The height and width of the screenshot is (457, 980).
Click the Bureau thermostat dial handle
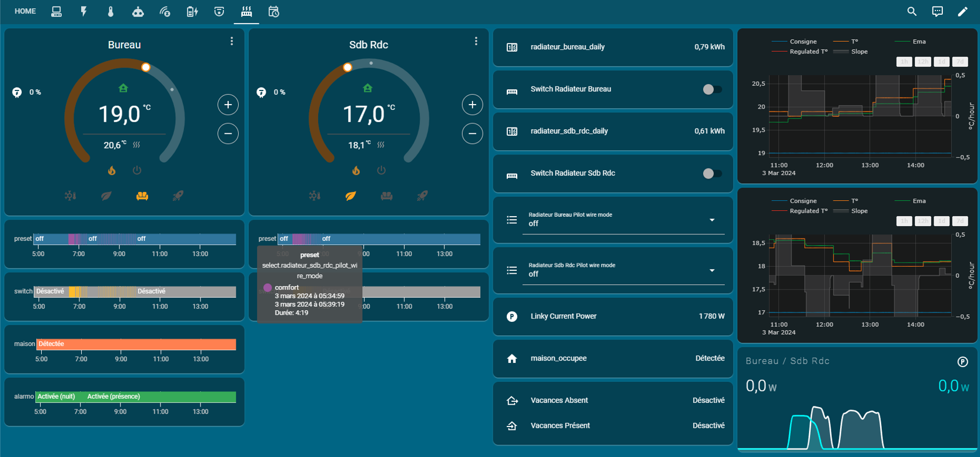[x=146, y=68]
